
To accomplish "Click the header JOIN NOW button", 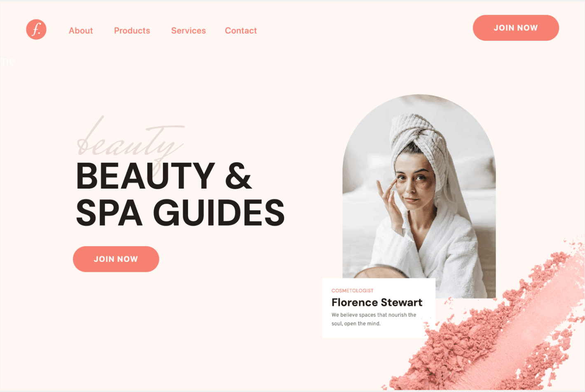I will [x=516, y=28].
